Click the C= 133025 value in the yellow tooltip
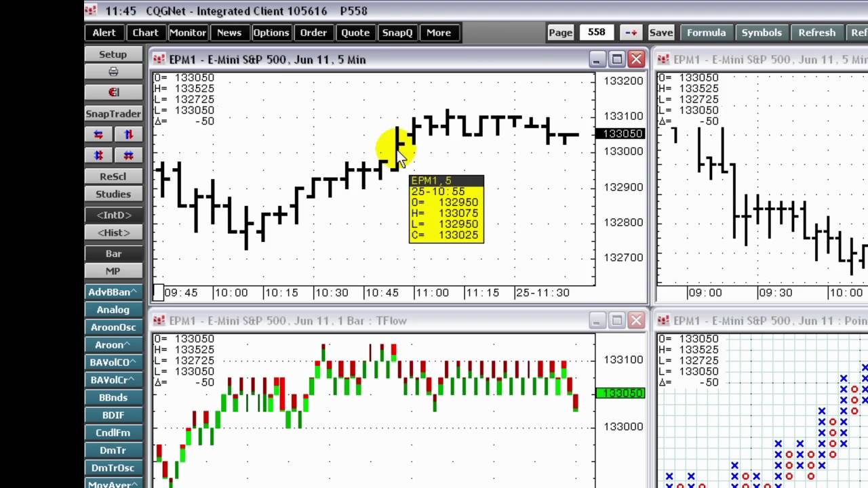The width and height of the screenshot is (868, 488). click(445, 235)
